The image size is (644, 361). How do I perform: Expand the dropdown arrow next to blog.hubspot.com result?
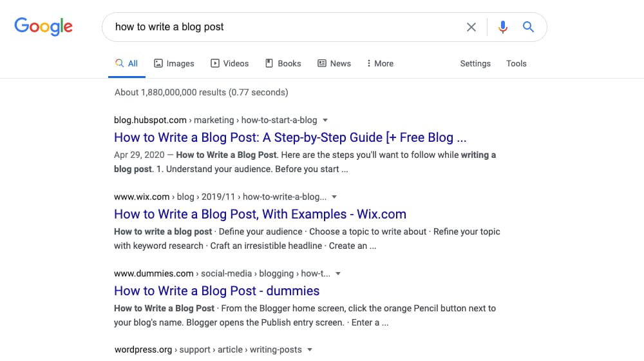pos(325,121)
